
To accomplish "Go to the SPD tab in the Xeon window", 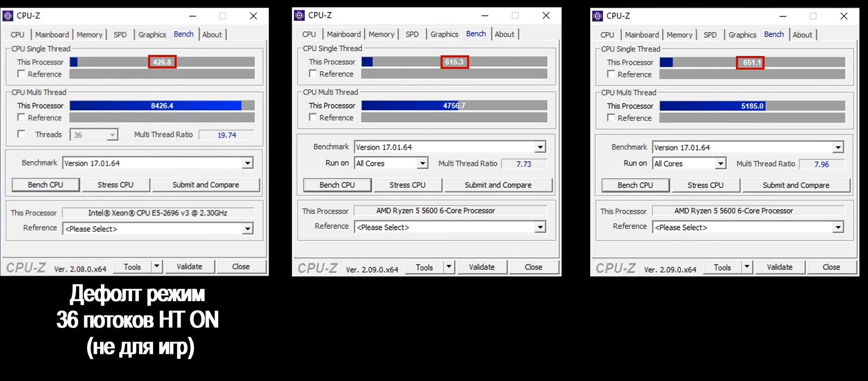I will [120, 34].
